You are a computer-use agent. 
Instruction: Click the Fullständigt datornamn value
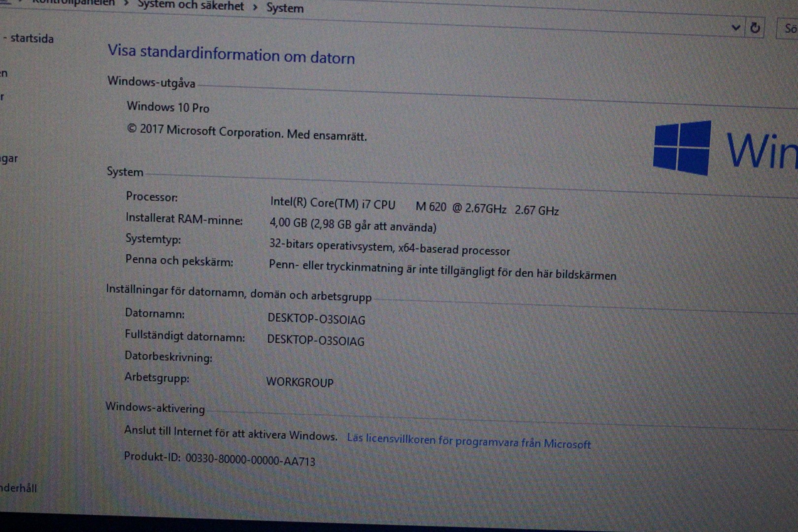click(x=315, y=340)
